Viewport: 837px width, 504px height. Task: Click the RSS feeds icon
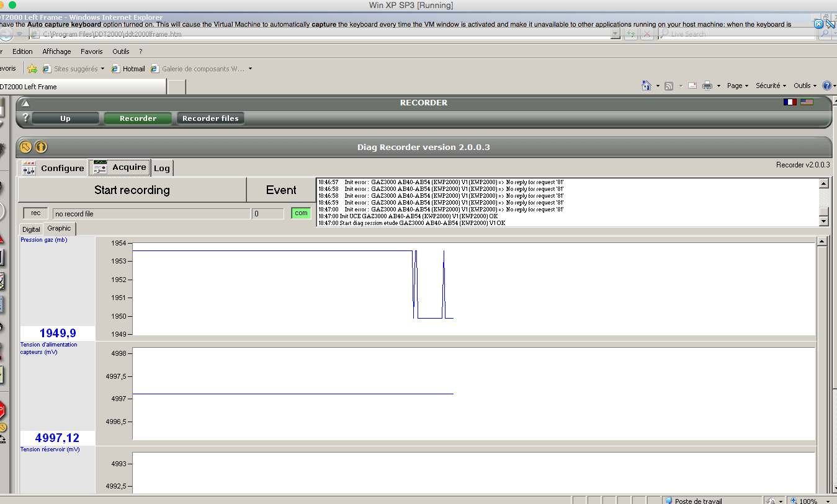668,86
